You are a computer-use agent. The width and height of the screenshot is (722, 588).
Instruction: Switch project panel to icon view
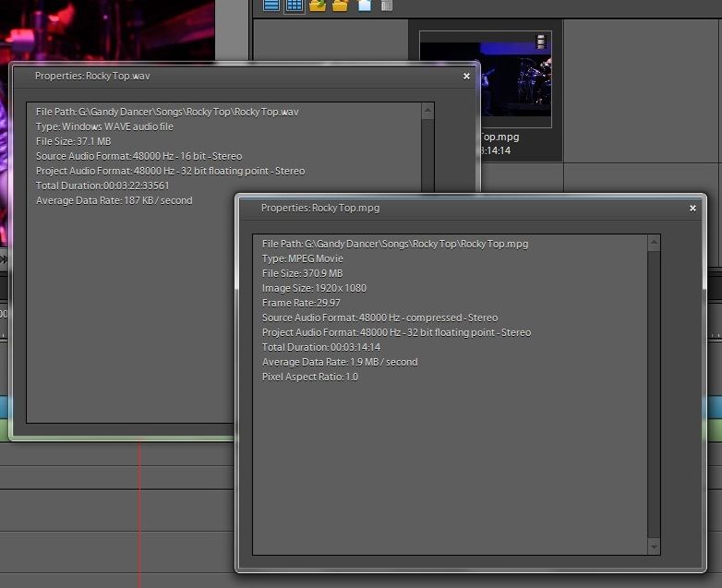pyautogui.click(x=295, y=5)
